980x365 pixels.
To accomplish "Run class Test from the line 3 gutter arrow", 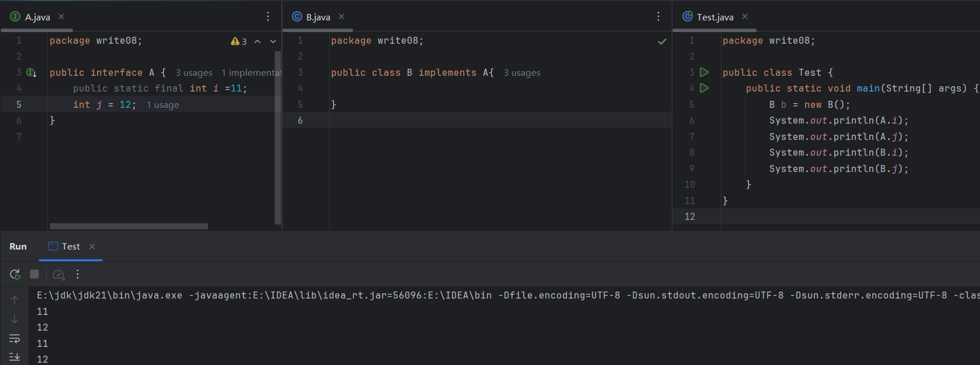I will click(x=705, y=72).
